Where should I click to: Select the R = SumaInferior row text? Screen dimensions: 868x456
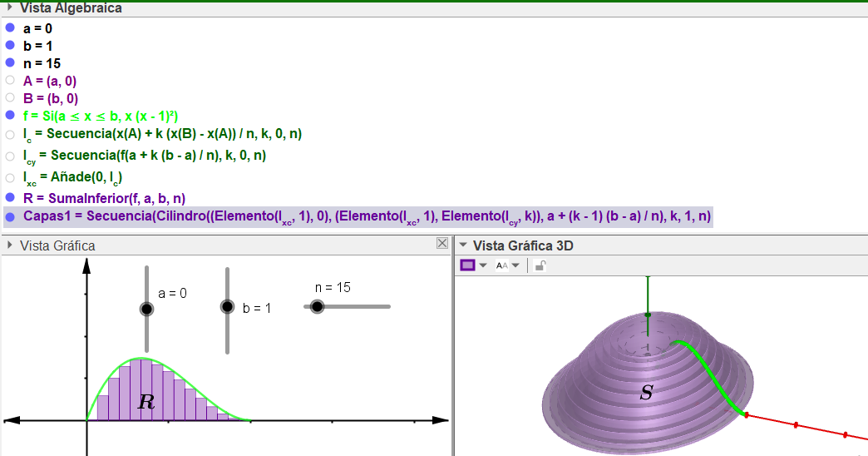104,197
